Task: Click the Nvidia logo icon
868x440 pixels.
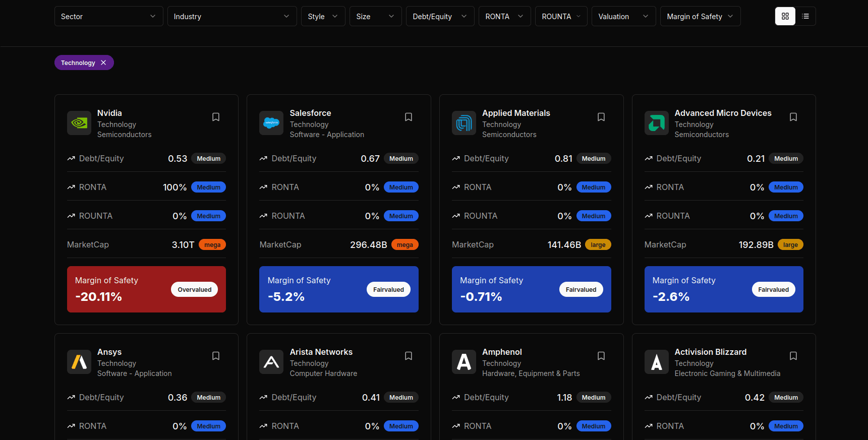Action: 79,123
